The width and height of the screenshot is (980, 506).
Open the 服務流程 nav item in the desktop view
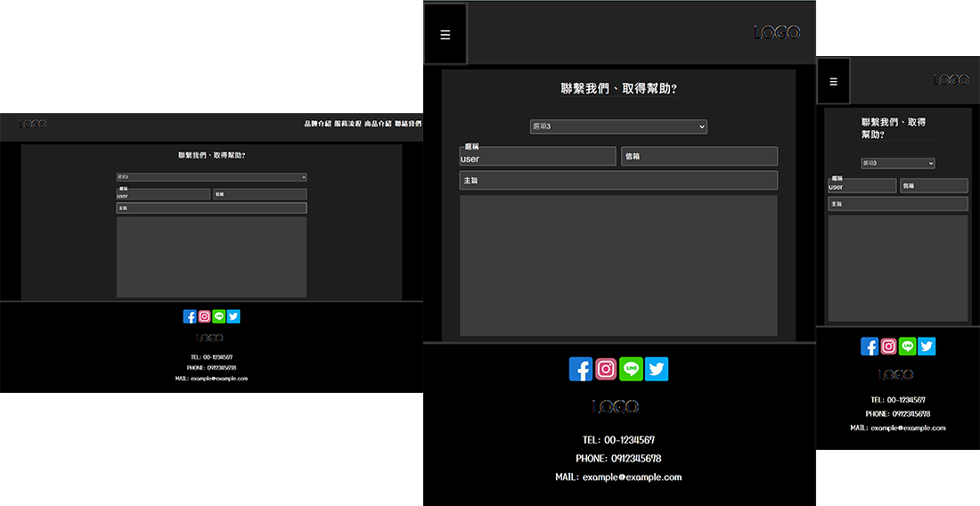(347, 124)
